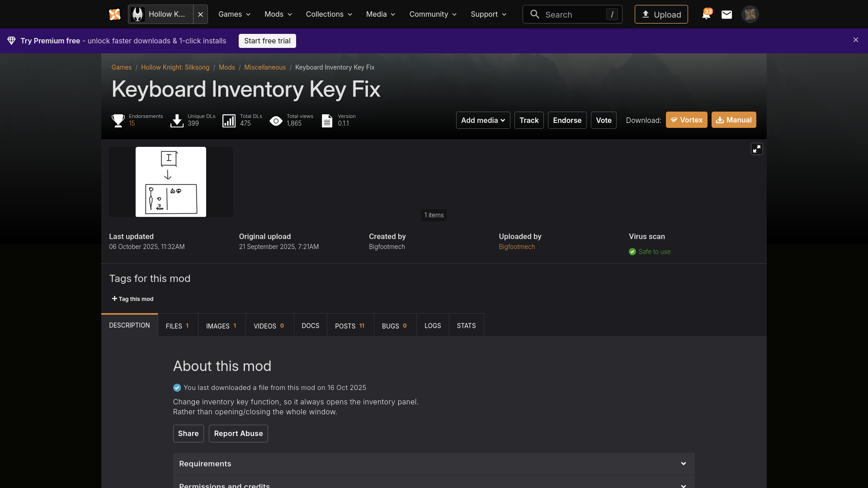Open the notifications bell icon
Screen dimensions: 868x488
pyautogui.click(x=706, y=14)
